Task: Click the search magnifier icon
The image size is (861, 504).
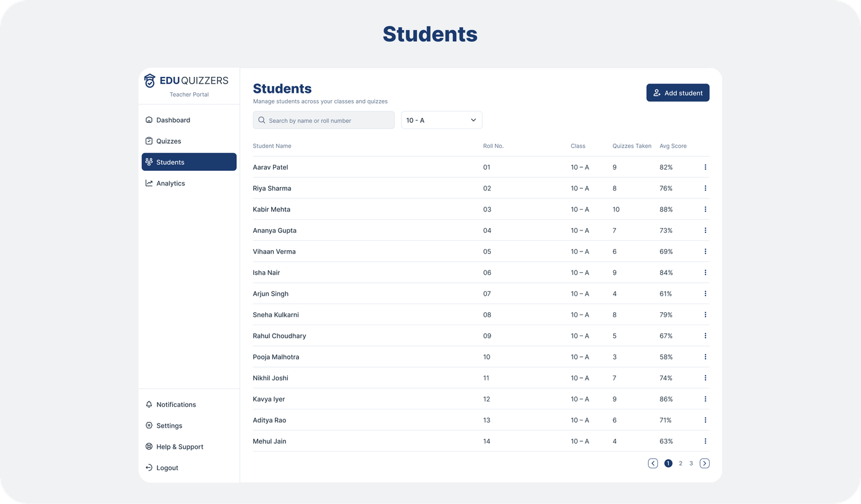Action: point(261,120)
